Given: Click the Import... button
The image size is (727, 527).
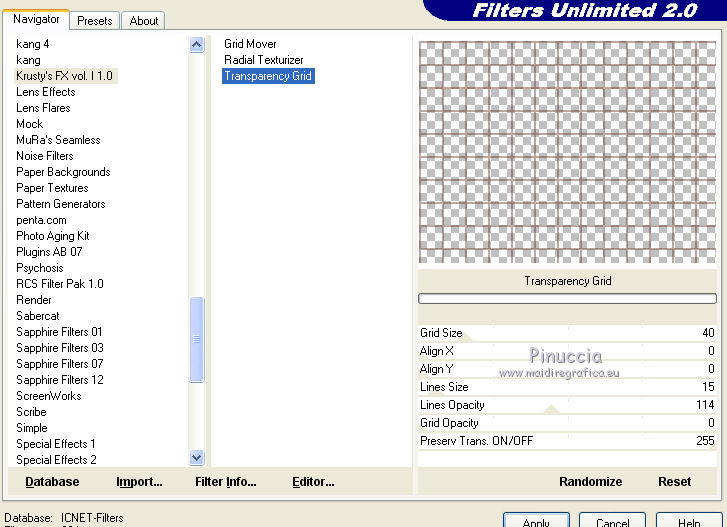Looking at the screenshot, I should point(139,482).
